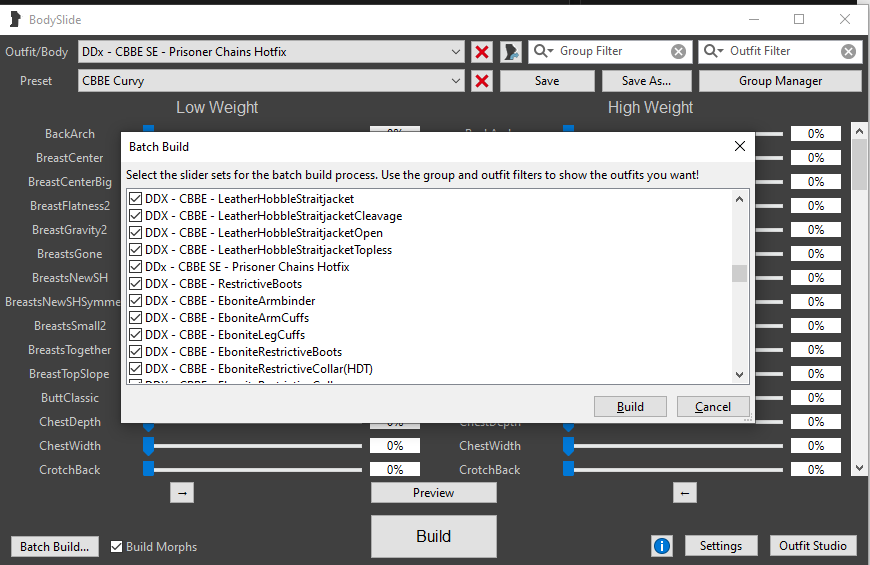Uncheck EboniteRestrictiveBoots checkbox
Viewport: 870px width, 565px height.
pos(135,352)
